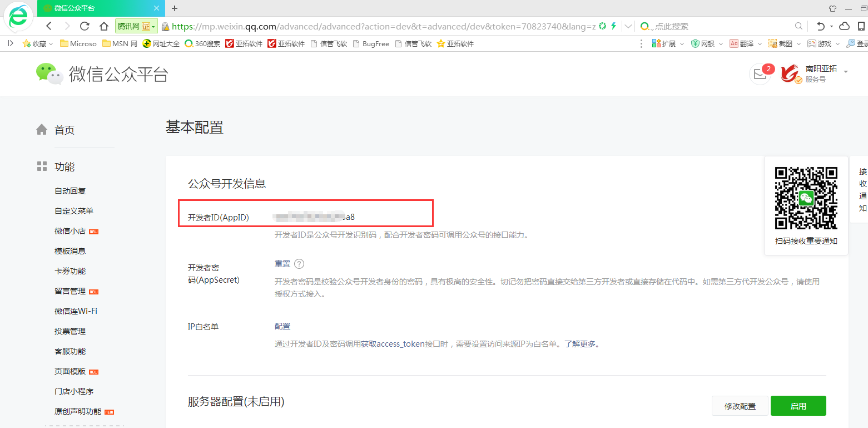Go to browser home page icon

[x=103, y=26]
